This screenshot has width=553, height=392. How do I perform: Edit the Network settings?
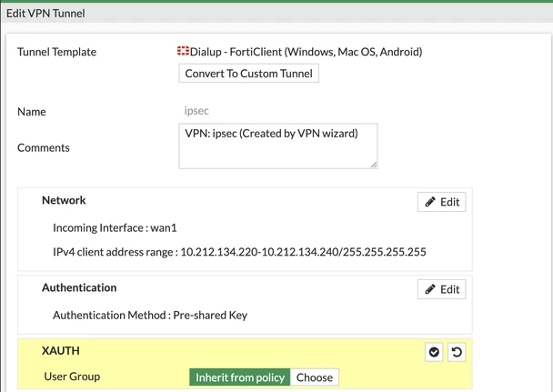[441, 202]
